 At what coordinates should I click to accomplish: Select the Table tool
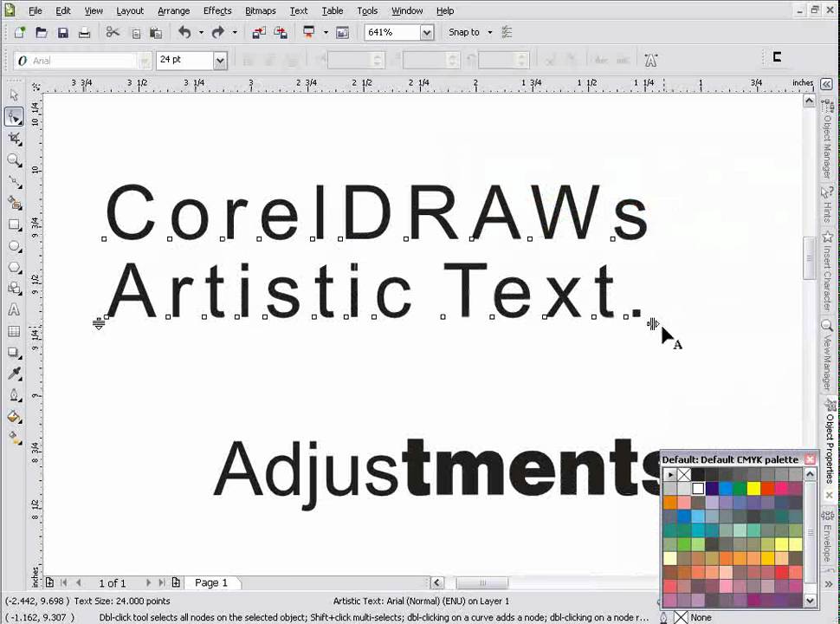coord(14,331)
